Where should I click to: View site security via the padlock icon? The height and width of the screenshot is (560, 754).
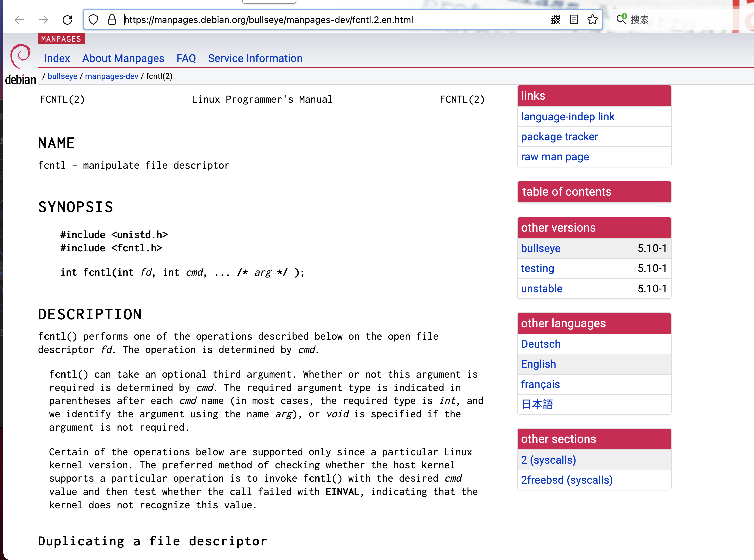pyautogui.click(x=112, y=20)
